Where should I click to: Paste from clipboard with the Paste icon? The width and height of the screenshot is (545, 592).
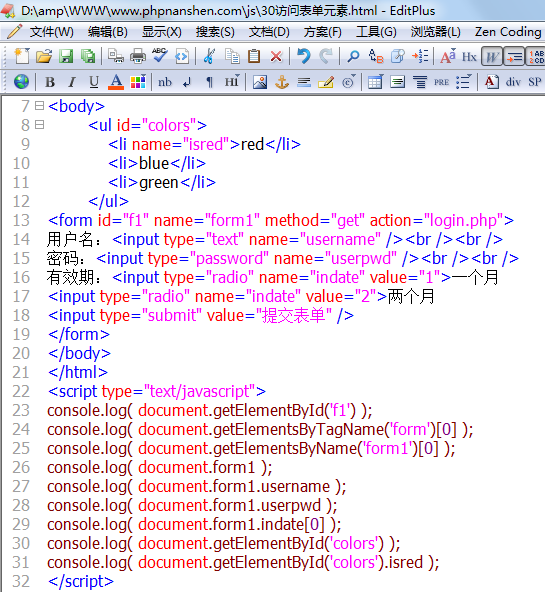click(254, 57)
